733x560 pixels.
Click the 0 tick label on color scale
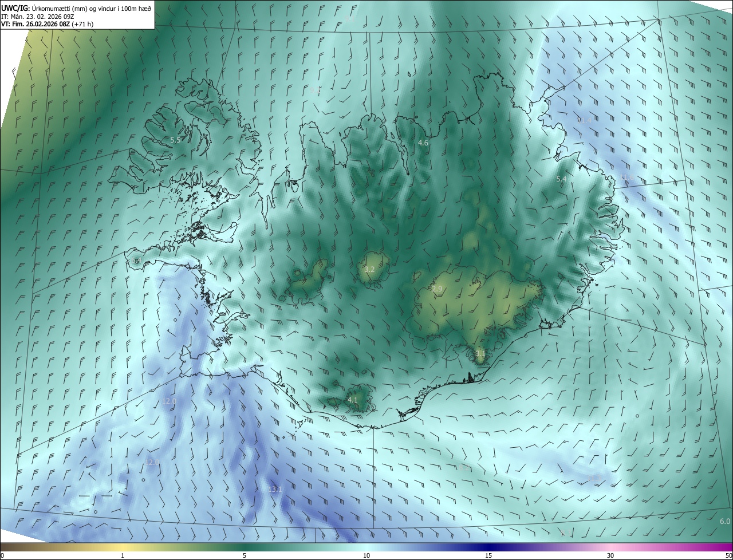click(x=2, y=555)
